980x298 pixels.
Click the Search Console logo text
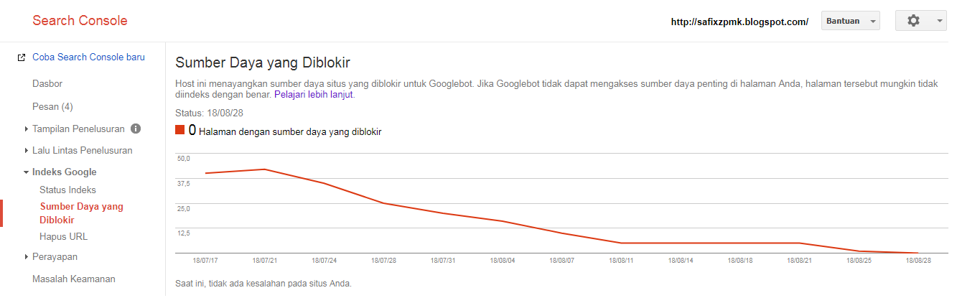[x=80, y=20]
